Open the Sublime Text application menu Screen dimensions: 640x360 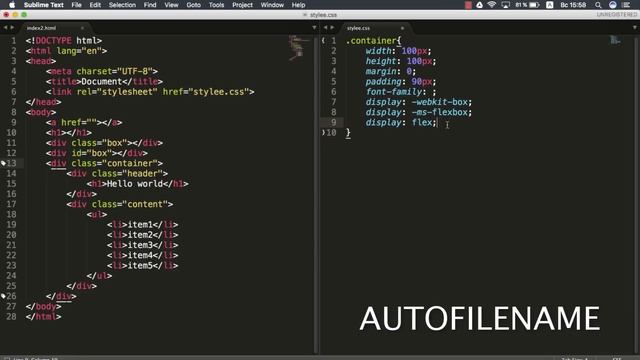(44, 5)
